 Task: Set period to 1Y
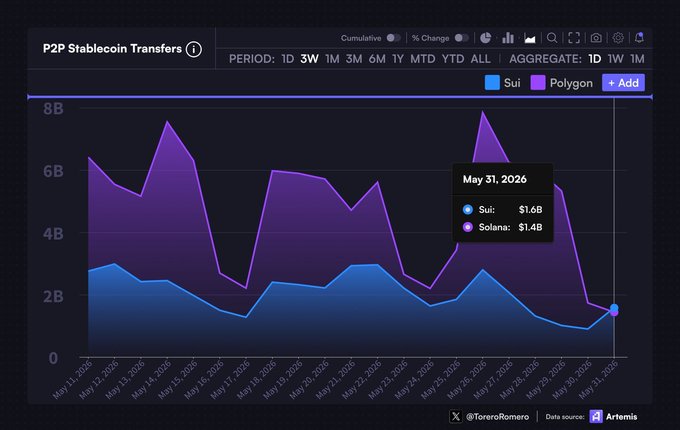[x=398, y=59]
